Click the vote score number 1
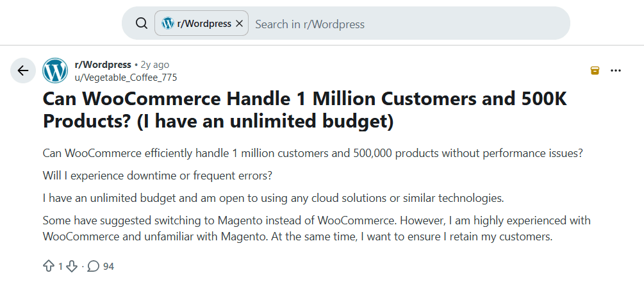Image resolution: width=644 pixels, height=282 pixels. click(60, 267)
